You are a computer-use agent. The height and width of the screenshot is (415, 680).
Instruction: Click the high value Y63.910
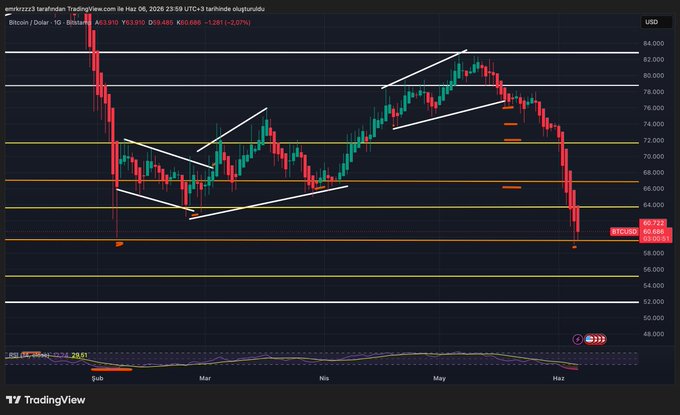[133, 23]
